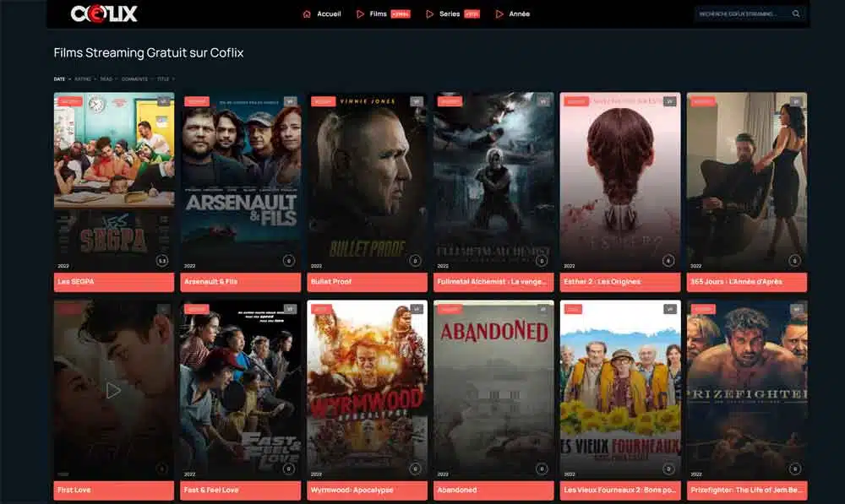Click the rating circle on Abandoned poster
The height and width of the screenshot is (504, 845).
tap(542, 469)
